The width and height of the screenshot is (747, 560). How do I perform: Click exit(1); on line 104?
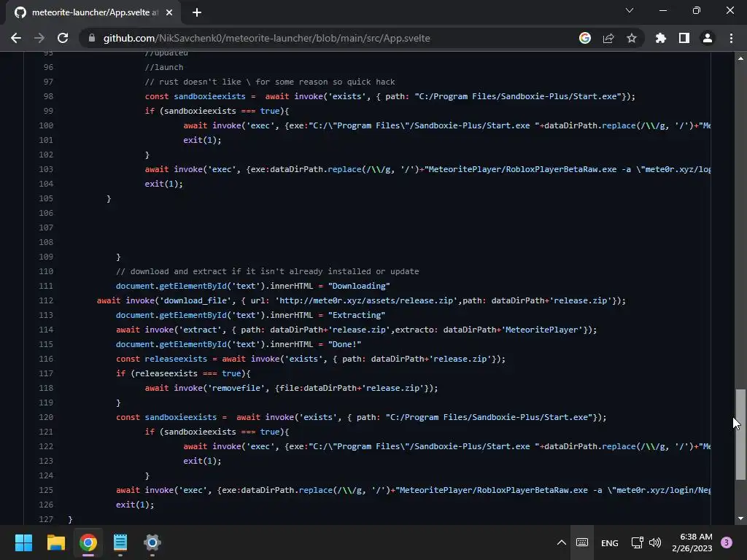coord(164,183)
